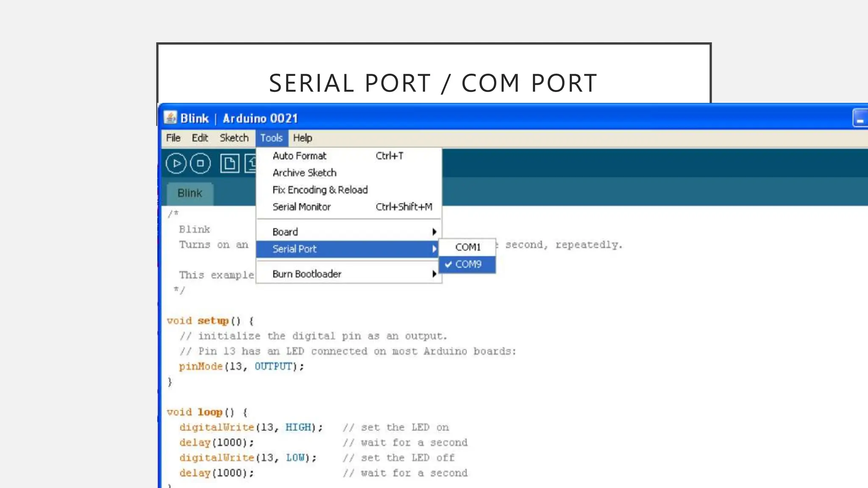This screenshot has height=488, width=868.
Task: Click the '// set the LED off' comment
Action: coord(399,458)
